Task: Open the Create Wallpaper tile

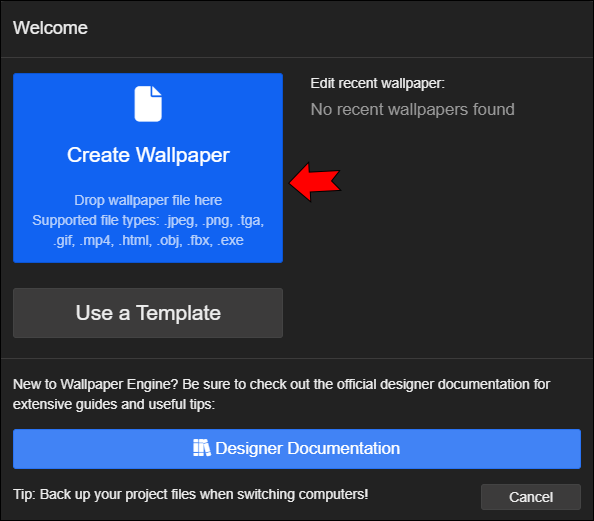Action: [148, 168]
